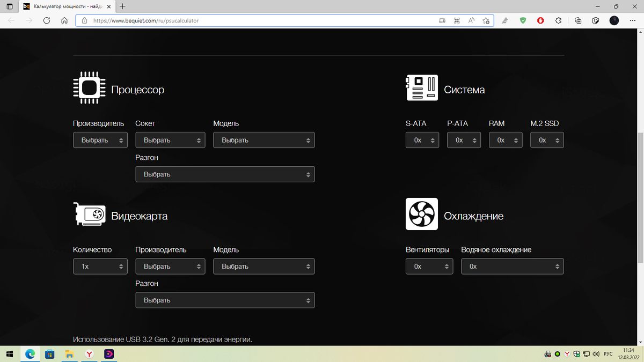The height and width of the screenshot is (362, 644).
Task: Open graphics card Количество dropdown
Action: click(x=100, y=267)
